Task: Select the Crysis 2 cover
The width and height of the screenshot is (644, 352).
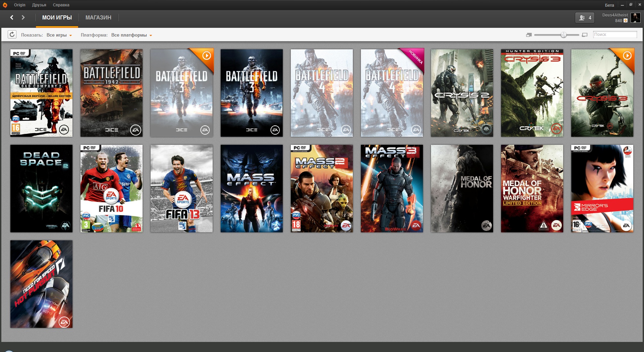Action: tap(462, 93)
